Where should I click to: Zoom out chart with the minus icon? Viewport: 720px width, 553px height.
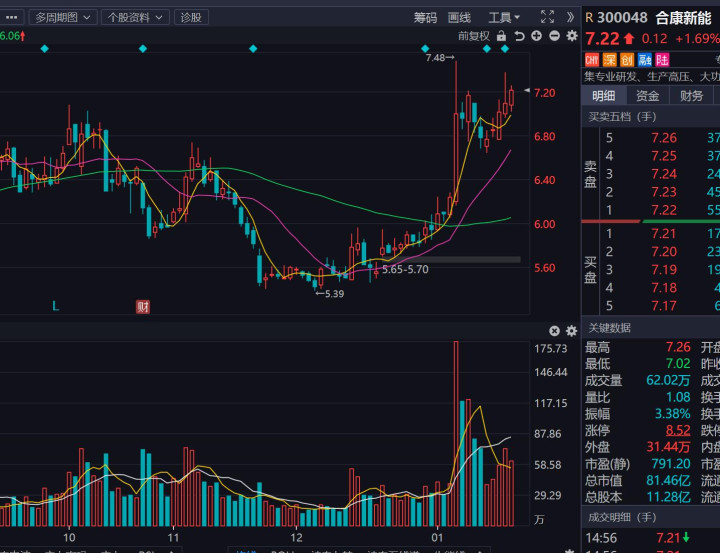coord(554,36)
